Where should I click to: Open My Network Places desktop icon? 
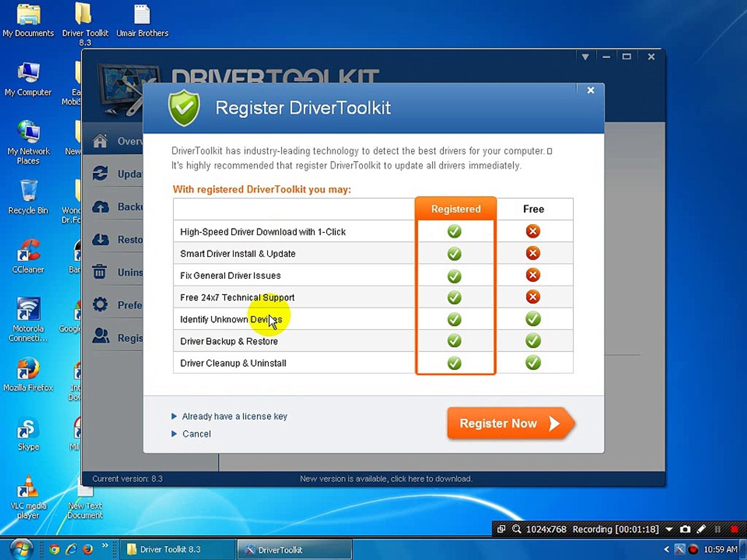click(x=29, y=143)
